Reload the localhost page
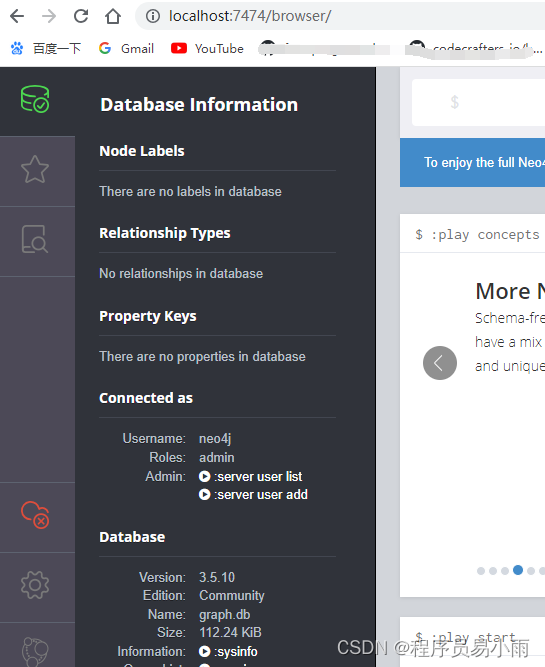Screen dimensions: 545x667 (x=81, y=16)
